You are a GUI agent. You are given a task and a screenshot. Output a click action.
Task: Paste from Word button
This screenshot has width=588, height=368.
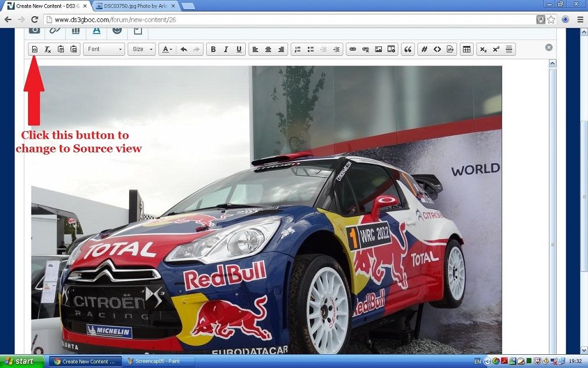click(74, 49)
